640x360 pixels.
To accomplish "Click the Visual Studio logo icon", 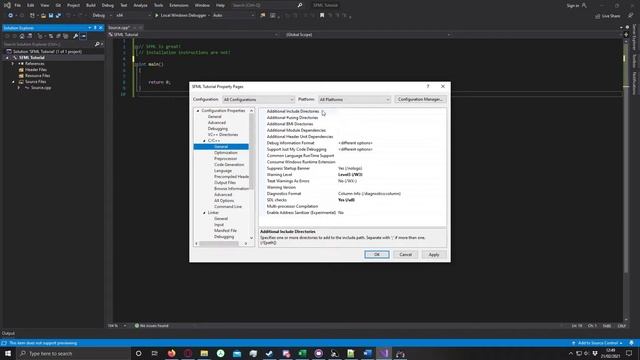I will point(7,5).
